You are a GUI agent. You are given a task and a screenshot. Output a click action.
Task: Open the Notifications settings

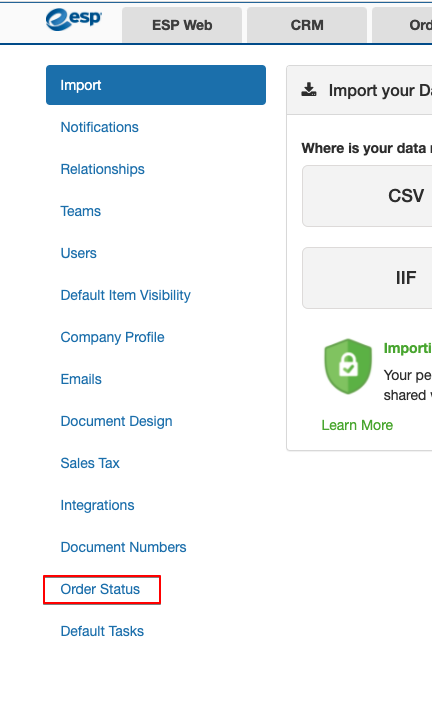tap(99, 127)
